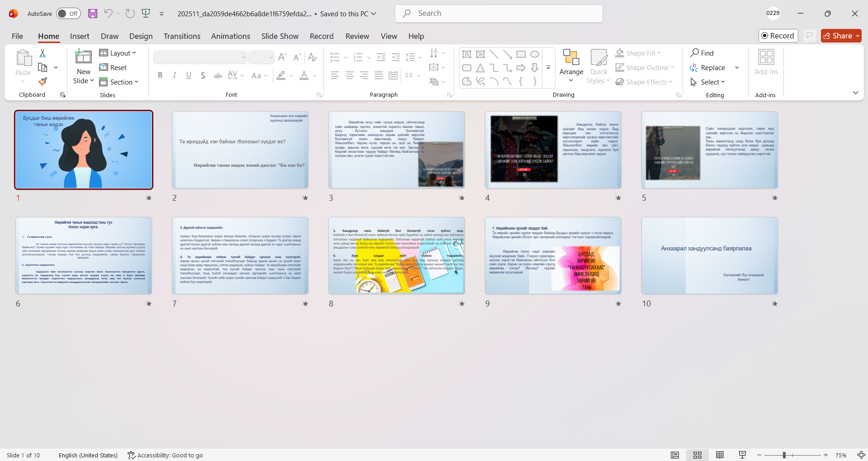Open the Arrange tool
This screenshot has width=868, height=461.
pyautogui.click(x=571, y=66)
